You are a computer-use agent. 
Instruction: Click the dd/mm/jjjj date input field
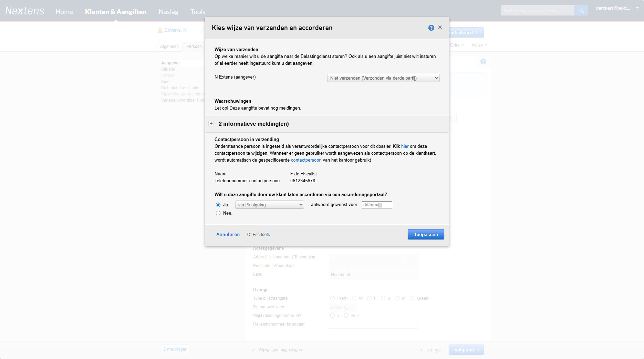(x=377, y=204)
